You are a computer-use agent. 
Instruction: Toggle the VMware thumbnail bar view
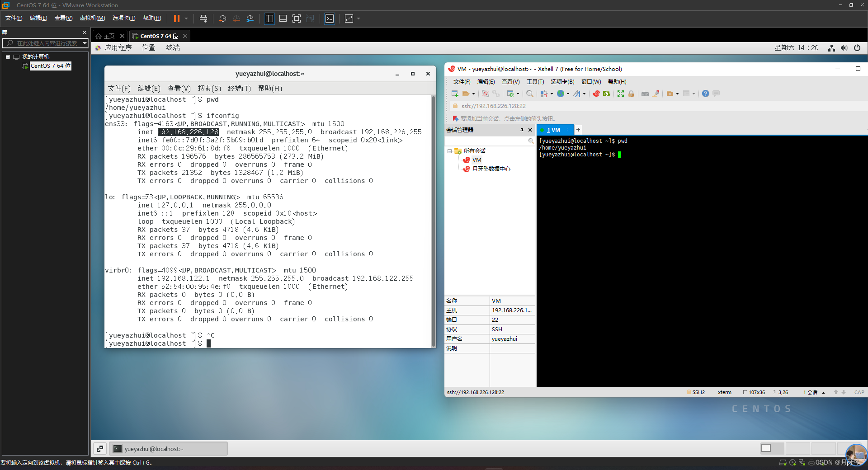(283, 19)
